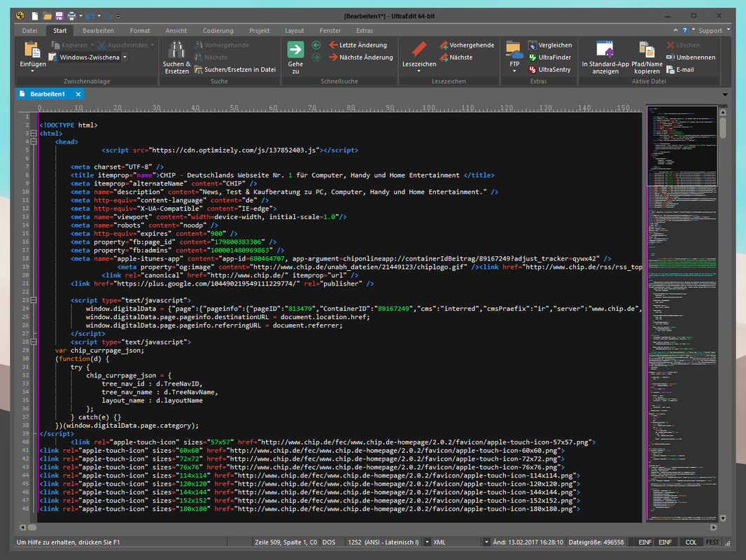Screen dimensions: 746x560
Task: Switch to the Extras ribbon tab
Action: [365, 31]
